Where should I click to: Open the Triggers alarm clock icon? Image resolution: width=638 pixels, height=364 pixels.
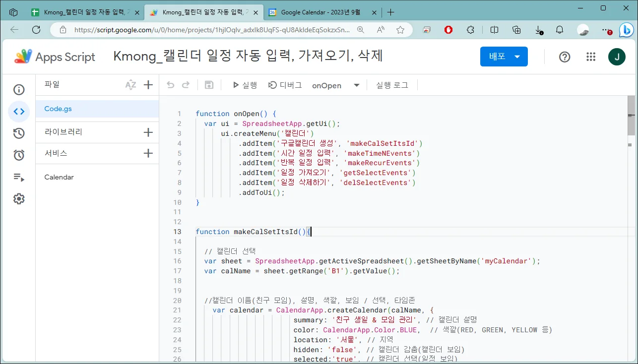pyautogui.click(x=19, y=155)
